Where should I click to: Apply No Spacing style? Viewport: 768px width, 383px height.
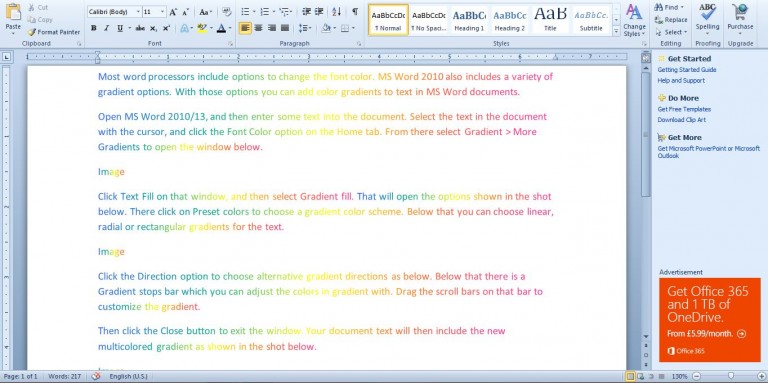[429, 20]
